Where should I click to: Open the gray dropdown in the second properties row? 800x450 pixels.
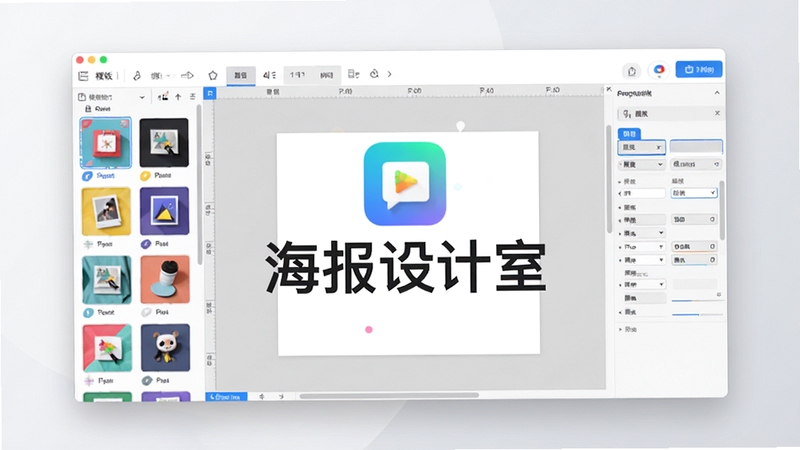tap(641, 164)
